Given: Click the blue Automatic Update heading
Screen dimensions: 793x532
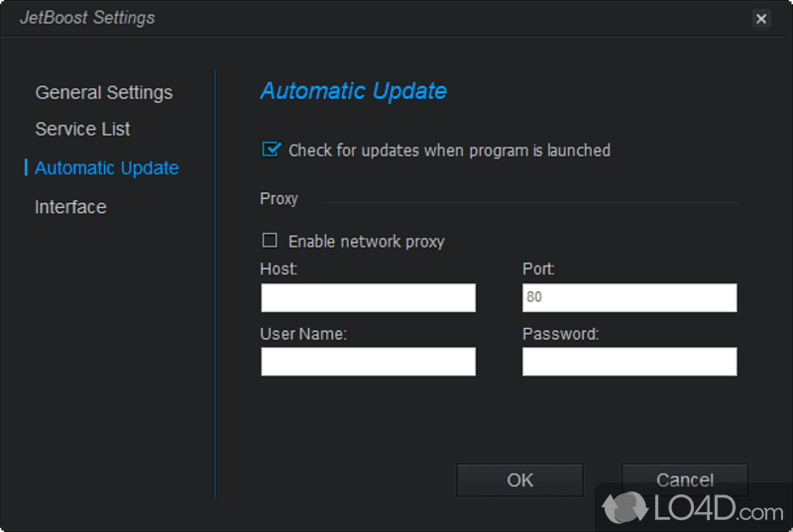Looking at the screenshot, I should click(353, 91).
